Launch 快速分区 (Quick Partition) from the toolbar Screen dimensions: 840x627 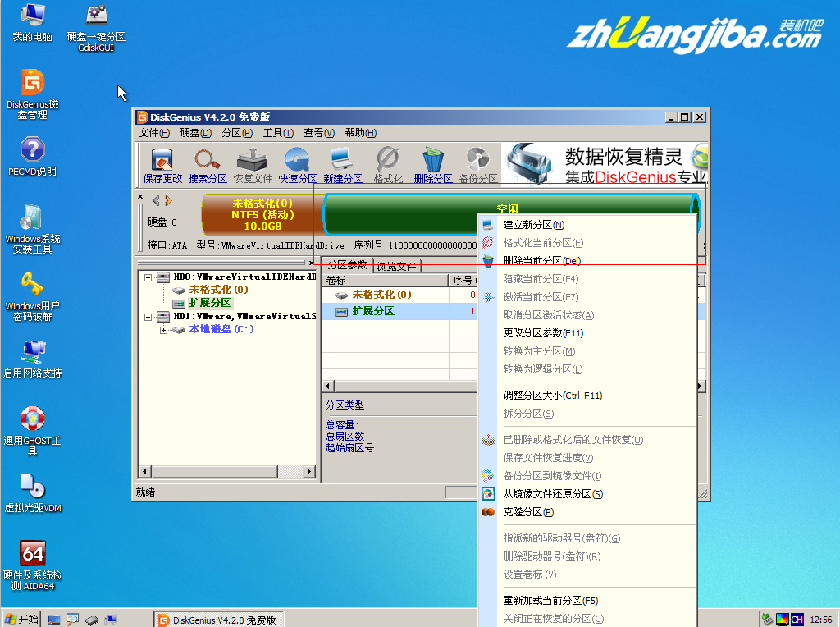pos(297,161)
